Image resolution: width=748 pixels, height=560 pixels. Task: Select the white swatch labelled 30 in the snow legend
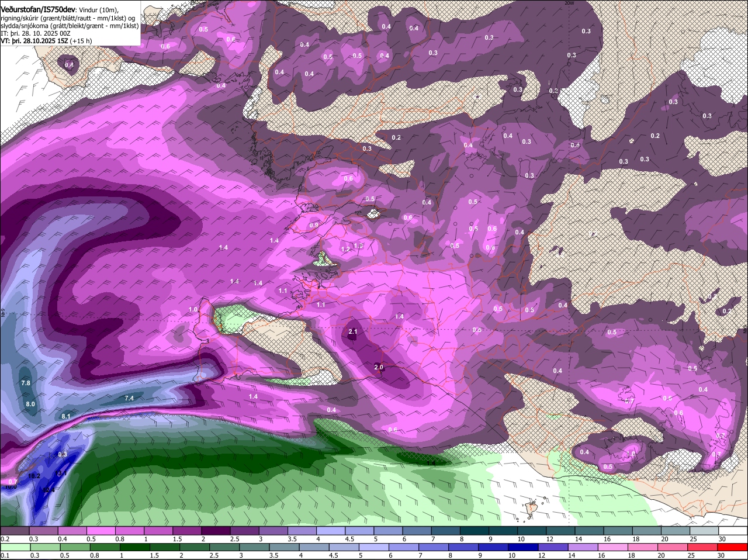(x=733, y=531)
